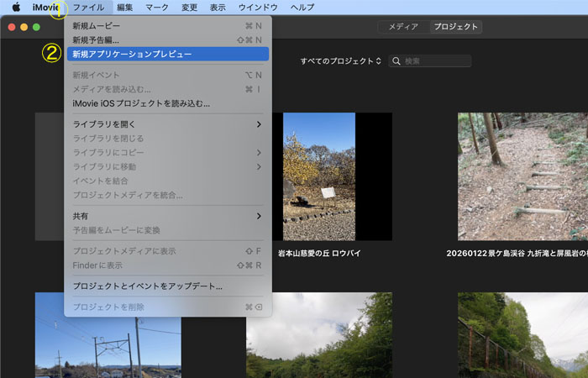Open the rusty fence mountain project thumbnail
Viewport: 588px width, 378px height.
(x=522, y=335)
